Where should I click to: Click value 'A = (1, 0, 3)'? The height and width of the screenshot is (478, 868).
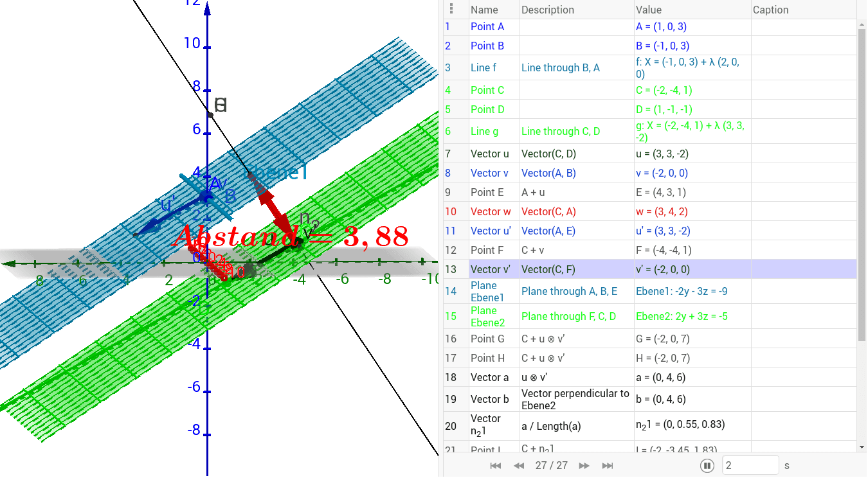click(662, 27)
